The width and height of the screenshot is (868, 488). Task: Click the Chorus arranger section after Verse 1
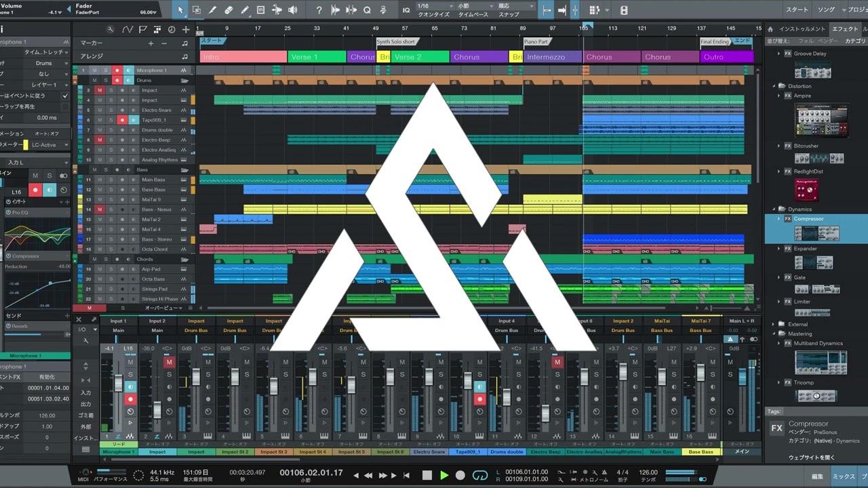pos(362,57)
